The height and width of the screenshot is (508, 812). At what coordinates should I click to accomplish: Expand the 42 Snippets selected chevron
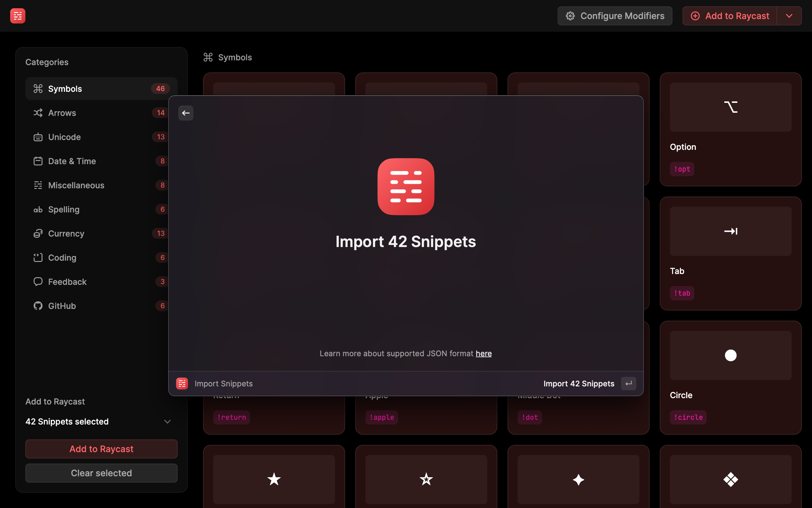coord(167,421)
